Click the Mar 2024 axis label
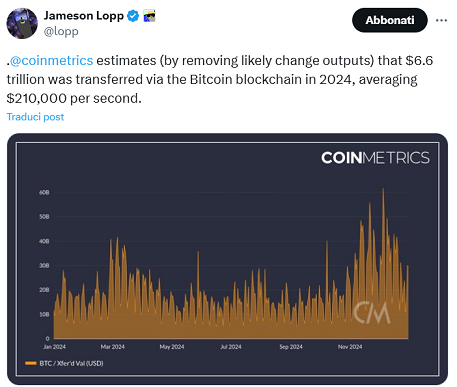The height and width of the screenshot is (387, 457). point(113,347)
